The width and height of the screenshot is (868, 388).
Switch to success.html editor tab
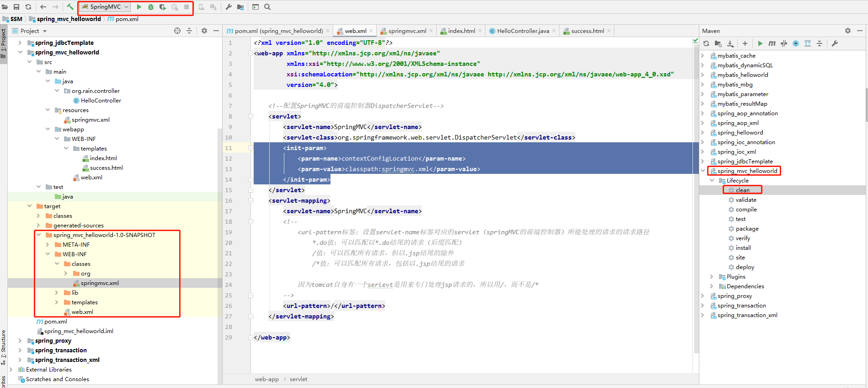[587, 31]
